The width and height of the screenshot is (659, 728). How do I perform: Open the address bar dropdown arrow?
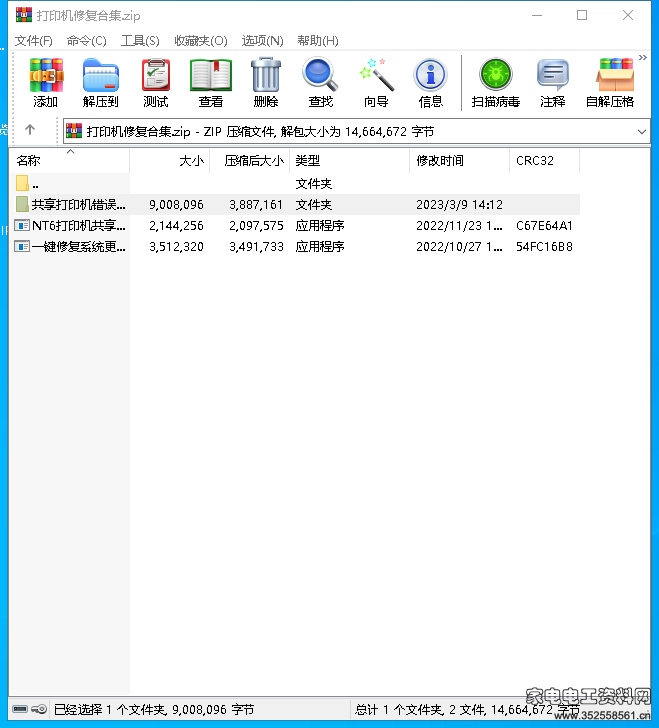click(642, 132)
